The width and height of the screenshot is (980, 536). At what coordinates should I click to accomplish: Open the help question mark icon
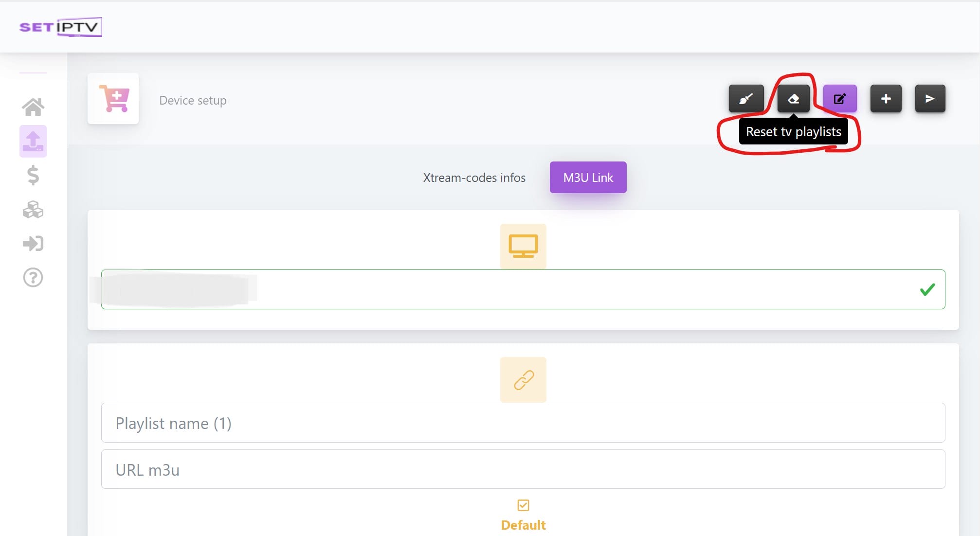click(33, 278)
